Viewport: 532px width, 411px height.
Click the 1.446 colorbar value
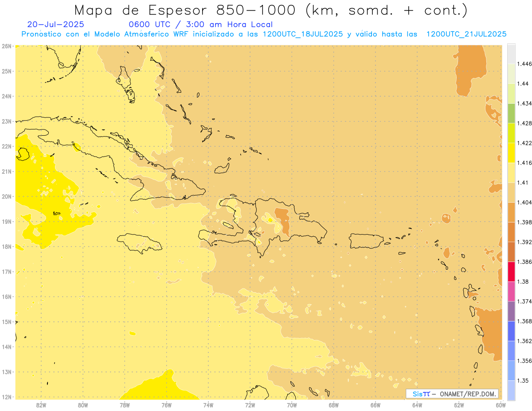pos(524,64)
